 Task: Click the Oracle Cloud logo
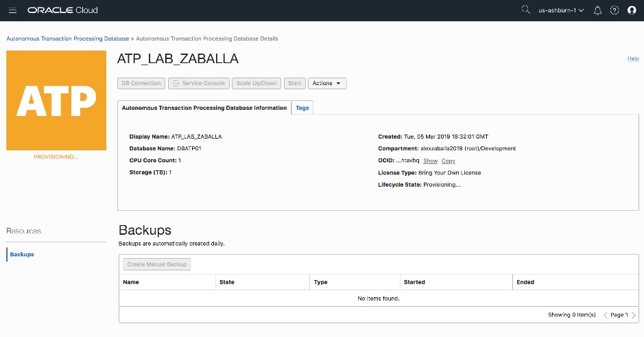coord(62,10)
